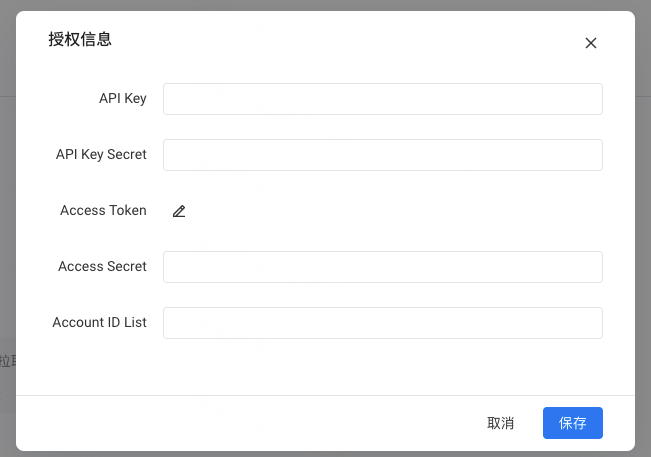The width and height of the screenshot is (651, 457).
Task: Close the 授权信息 dialog with X
Action: point(591,43)
